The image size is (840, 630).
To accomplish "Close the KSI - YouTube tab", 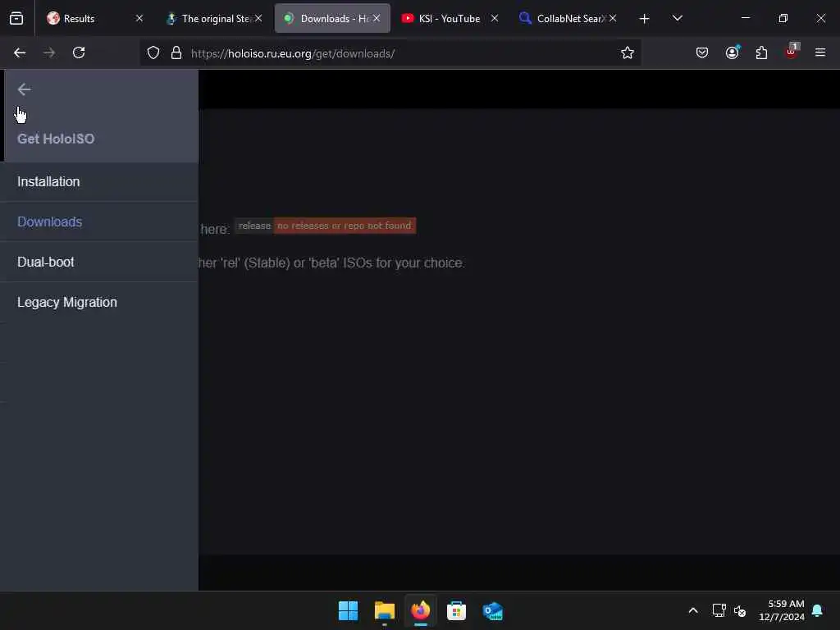I will pos(495,18).
